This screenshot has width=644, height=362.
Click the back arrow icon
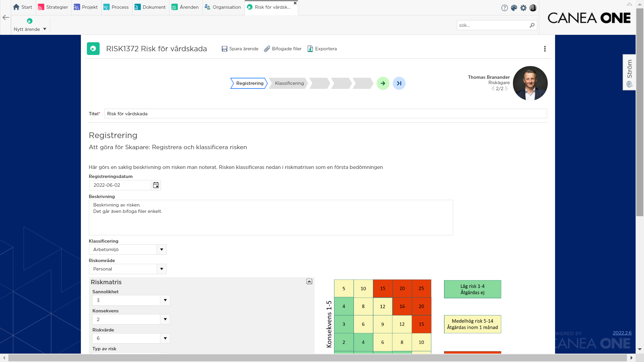pyautogui.click(x=6, y=17)
